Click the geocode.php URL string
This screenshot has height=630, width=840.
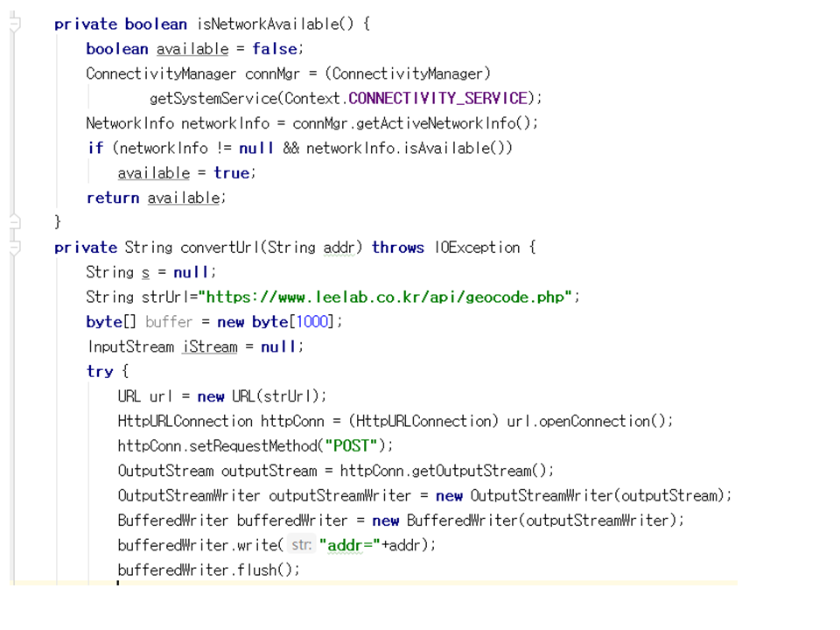point(389,297)
